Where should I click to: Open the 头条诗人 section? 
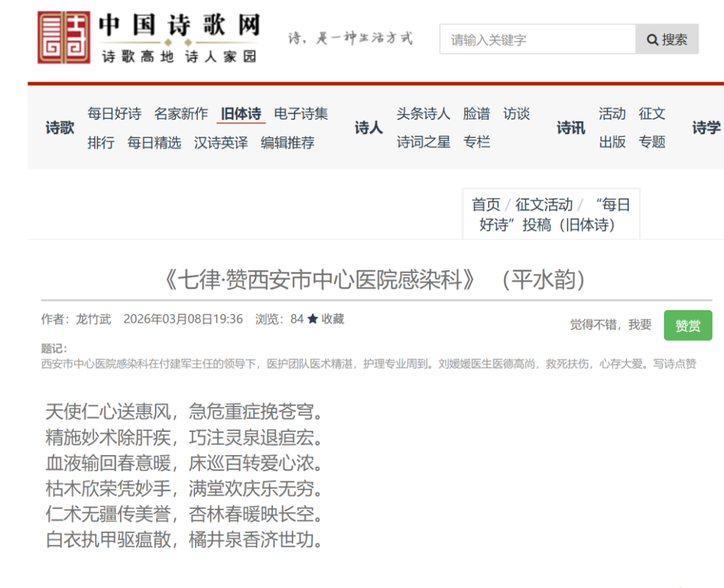tap(423, 114)
